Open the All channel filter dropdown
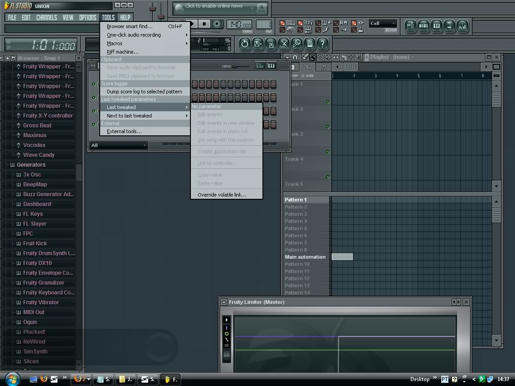This screenshot has height=386, width=515. (118, 145)
